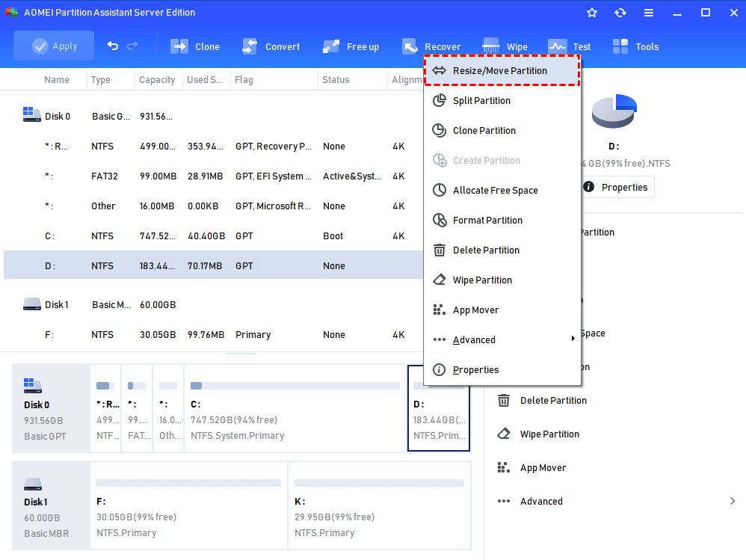The image size is (746, 560).
Task: Sort by the Flag column header
Action: tap(244, 79)
